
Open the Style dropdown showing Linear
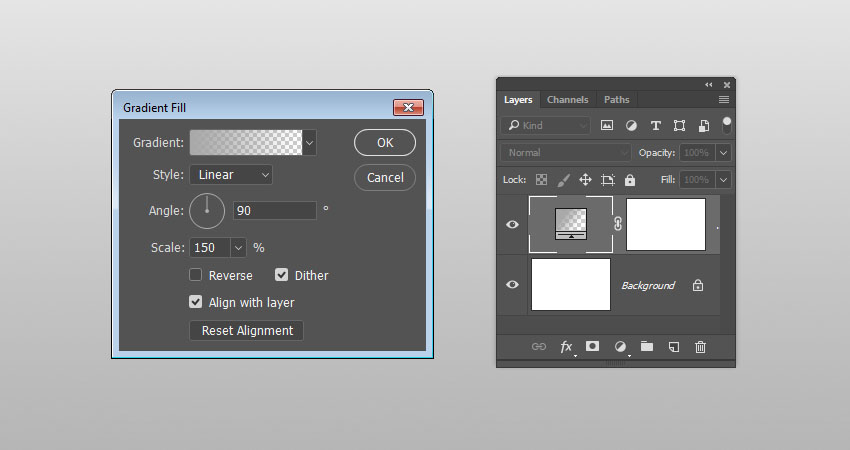pos(231,175)
